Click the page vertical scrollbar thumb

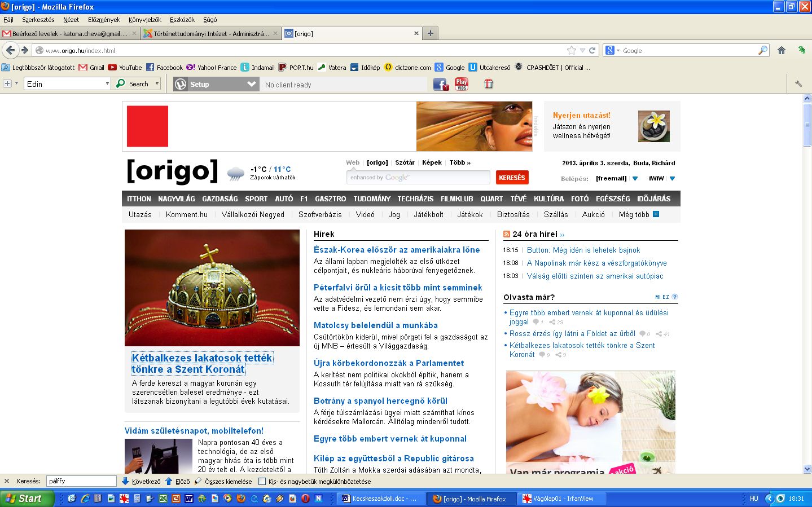(x=807, y=124)
